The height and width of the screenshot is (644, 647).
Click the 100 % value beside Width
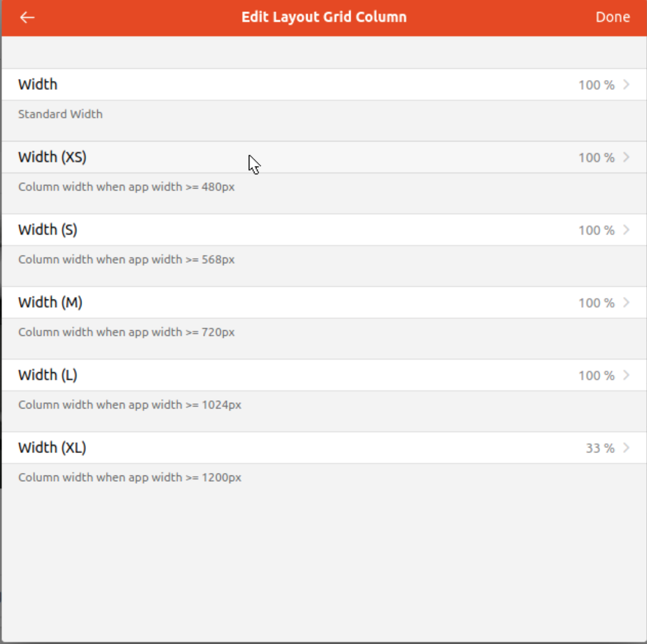pyautogui.click(x=597, y=85)
